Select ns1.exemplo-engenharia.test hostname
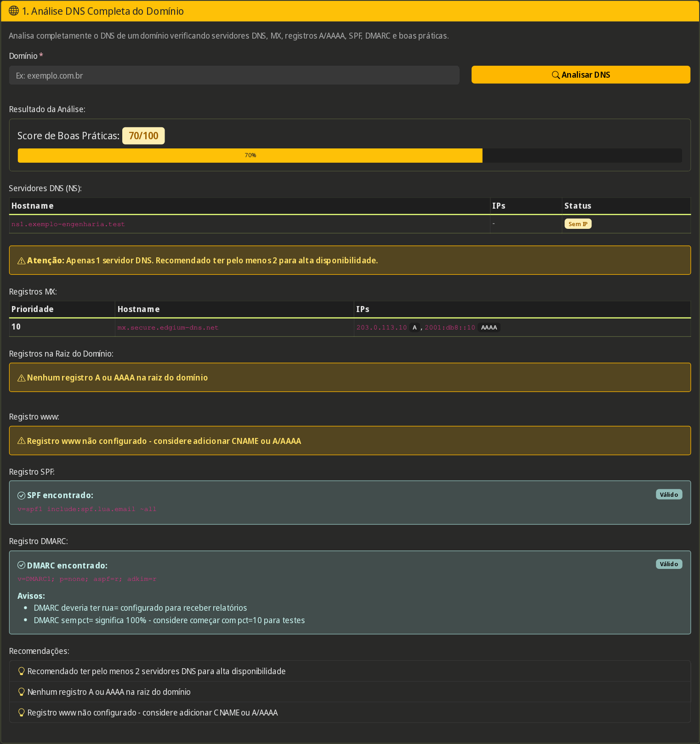The width and height of the screenshot is (700, 744). (68, 224)
